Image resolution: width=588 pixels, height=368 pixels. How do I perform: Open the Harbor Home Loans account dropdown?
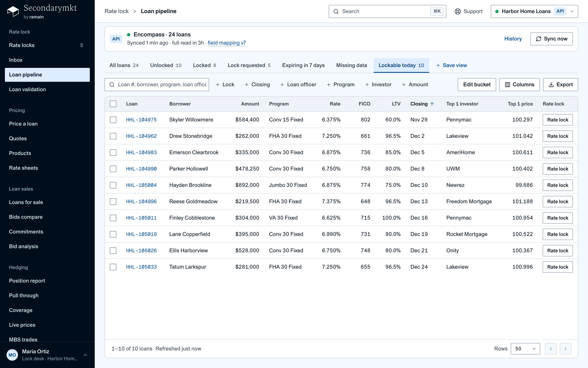point(534,11)
